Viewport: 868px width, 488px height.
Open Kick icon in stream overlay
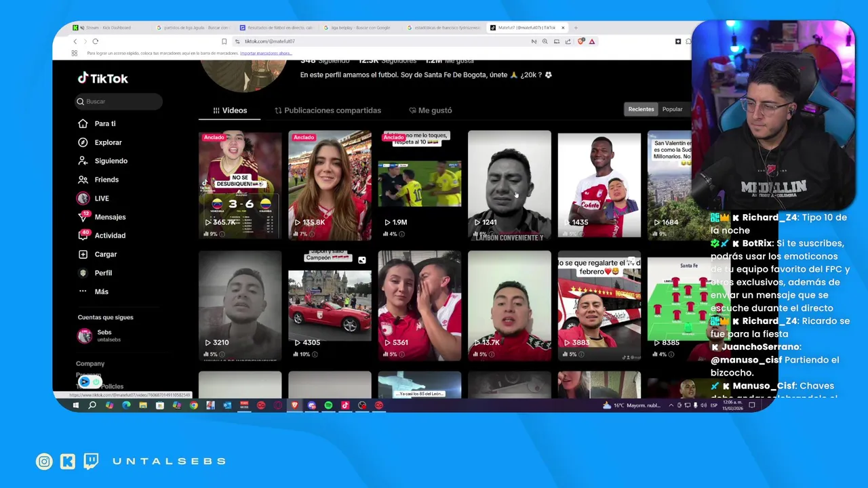(67, 462)
